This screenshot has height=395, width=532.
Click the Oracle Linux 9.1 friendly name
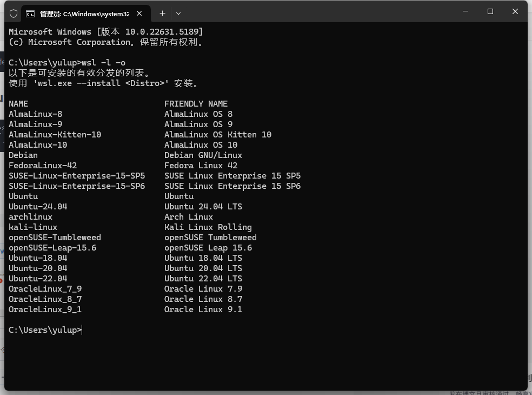coord(203,309)
